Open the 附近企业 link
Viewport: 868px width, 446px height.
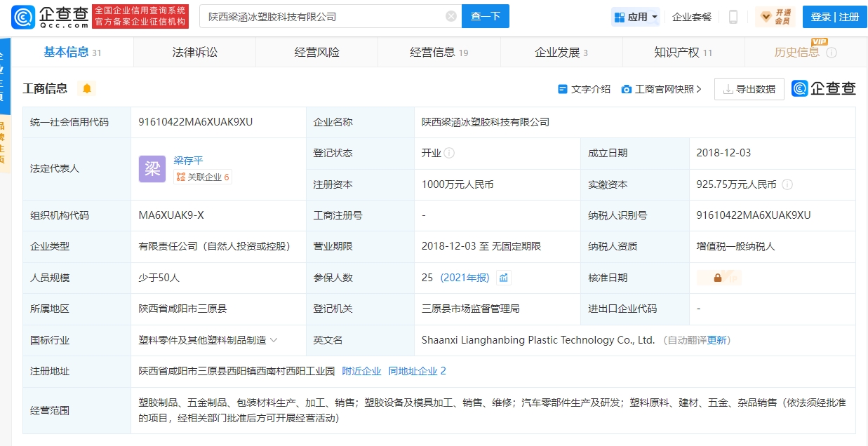(361, 371)
